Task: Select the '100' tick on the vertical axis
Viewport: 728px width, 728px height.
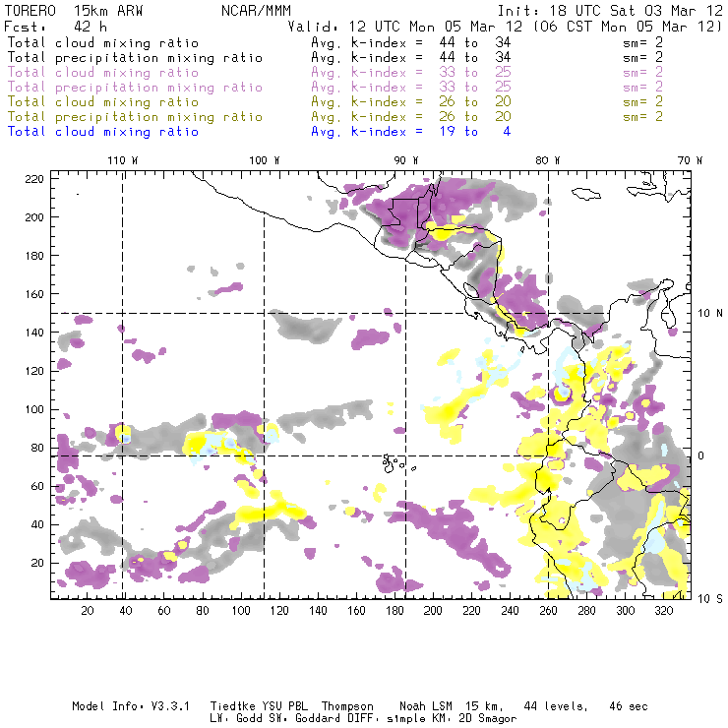Action: (34, 409)
